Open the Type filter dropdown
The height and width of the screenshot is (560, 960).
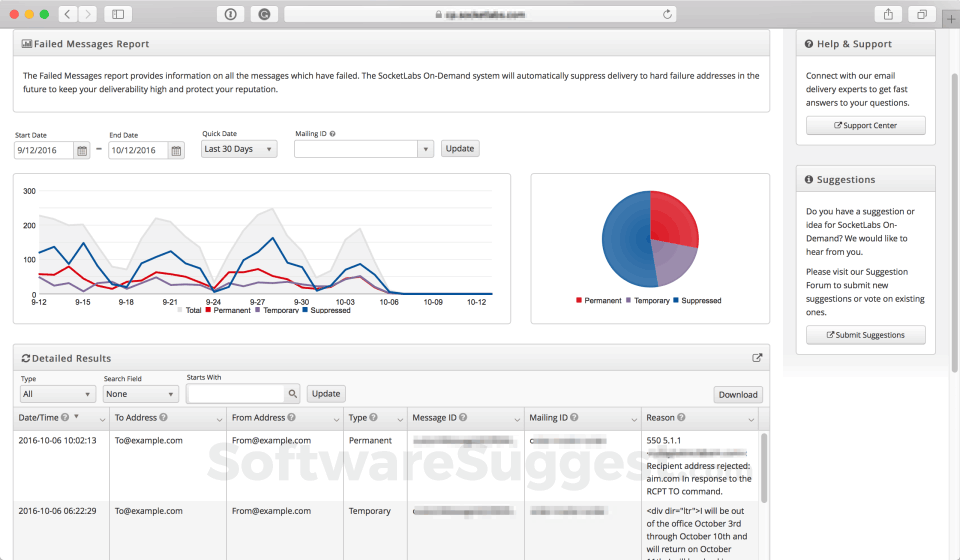[x=57, y=395]
